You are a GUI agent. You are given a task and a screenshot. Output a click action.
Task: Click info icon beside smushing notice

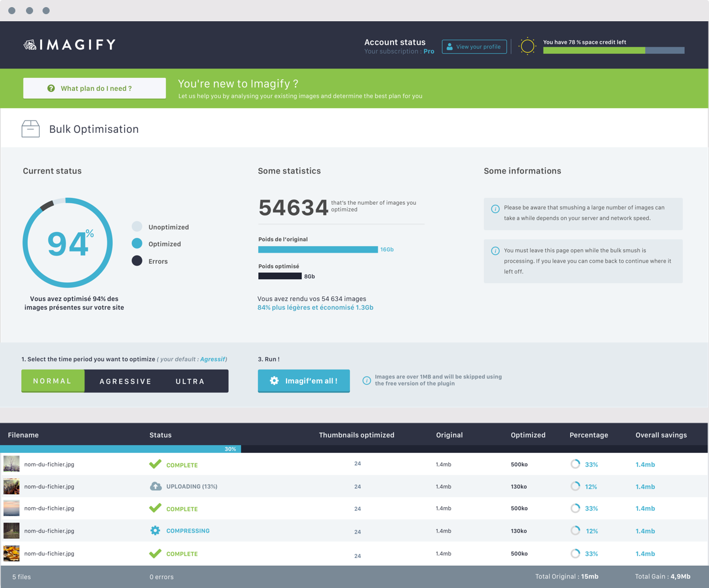[x=495, y=208]
